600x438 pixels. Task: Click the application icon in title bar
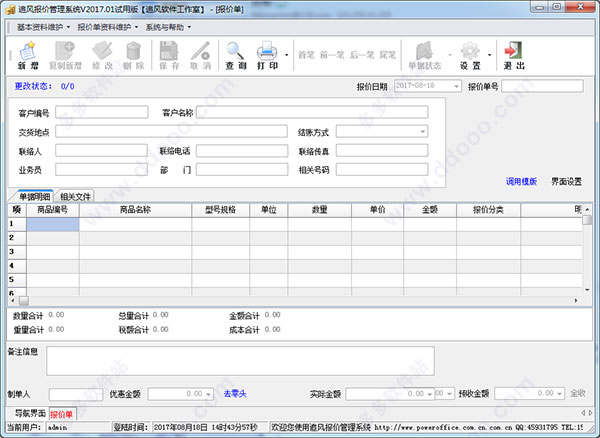10,9
